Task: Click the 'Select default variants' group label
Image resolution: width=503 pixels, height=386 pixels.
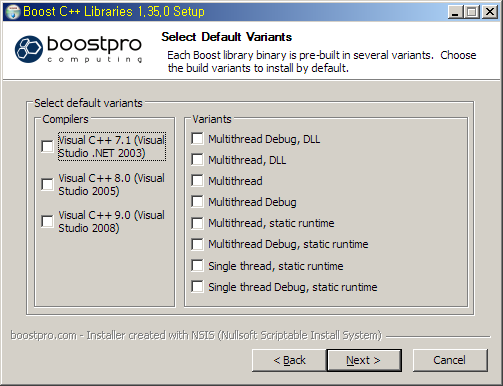Action: pos(88,103)
